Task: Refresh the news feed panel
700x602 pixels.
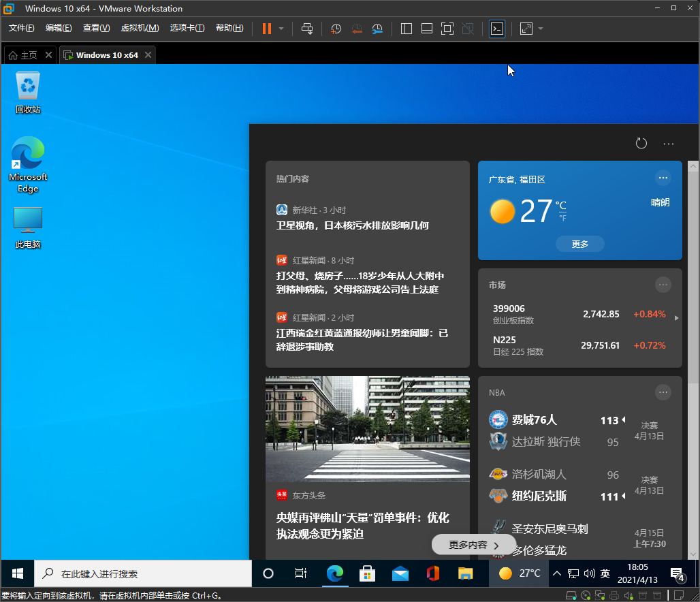Action: click(641, 143)
